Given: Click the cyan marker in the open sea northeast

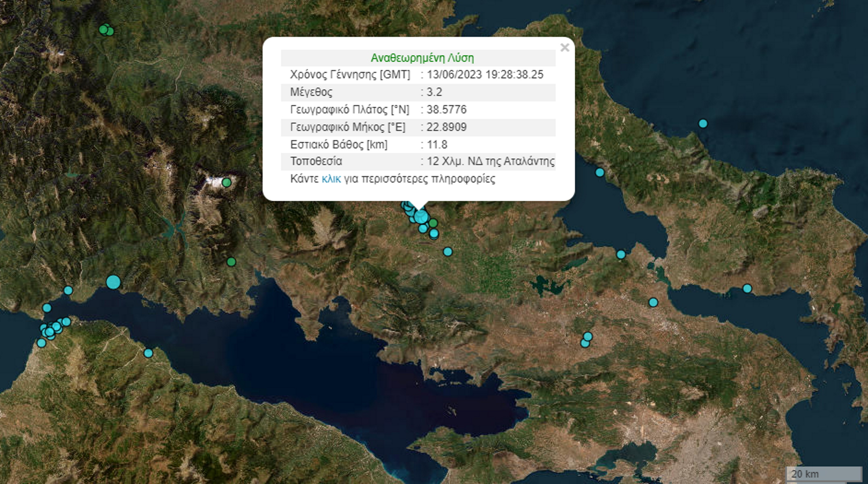Looking at the screenshot, I should point(703,123).
